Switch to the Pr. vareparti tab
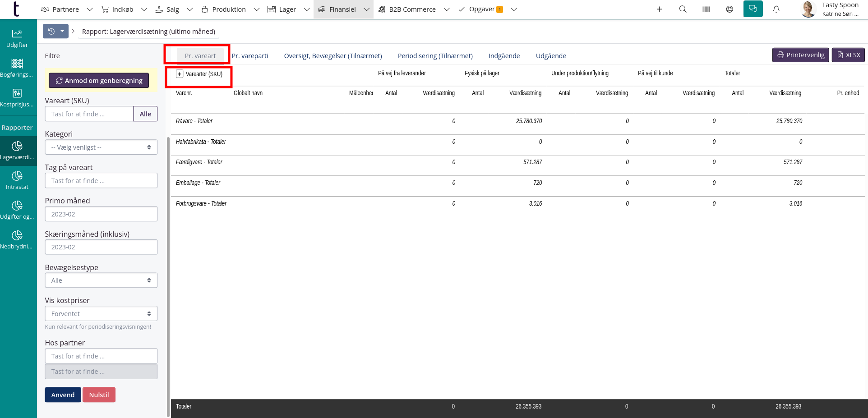The width and height of the screenshot is (868, 418). (x=250, y=56)
